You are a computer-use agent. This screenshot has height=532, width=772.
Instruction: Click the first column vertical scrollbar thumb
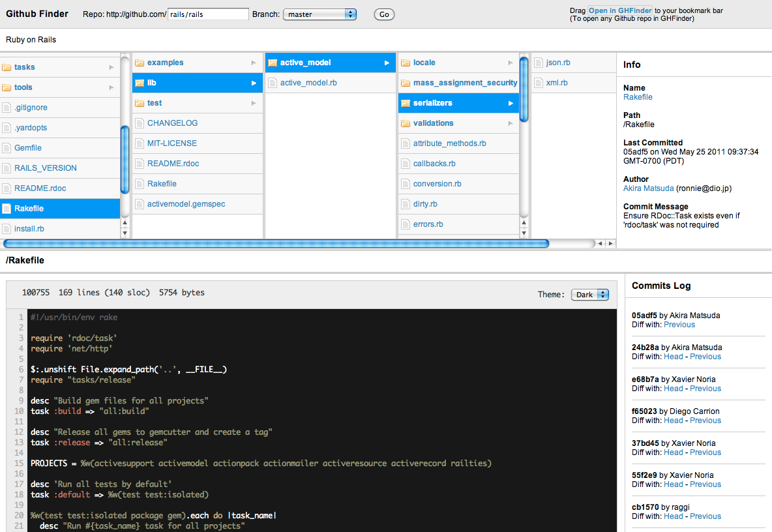125,160
